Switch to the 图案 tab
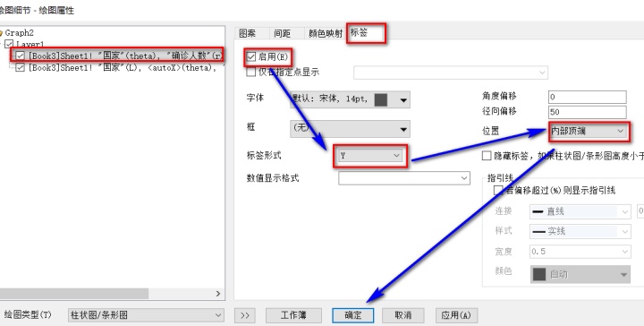 click(248, 33)
